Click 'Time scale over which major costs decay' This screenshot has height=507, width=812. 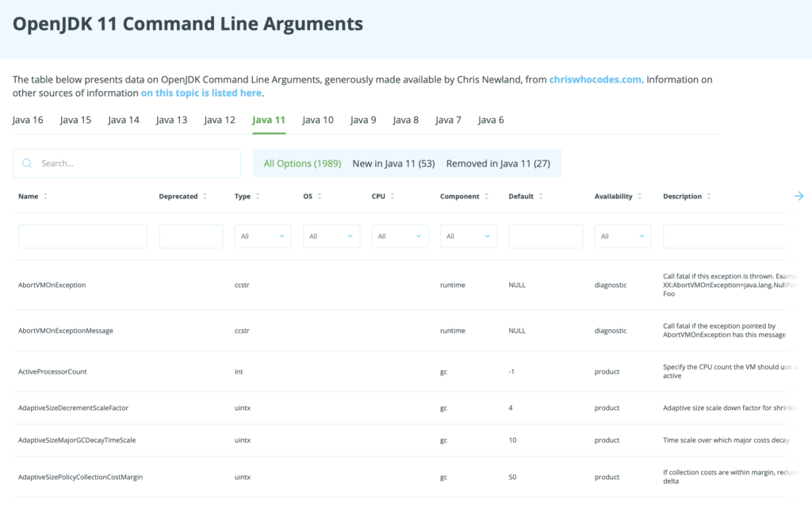pos(726,440)
